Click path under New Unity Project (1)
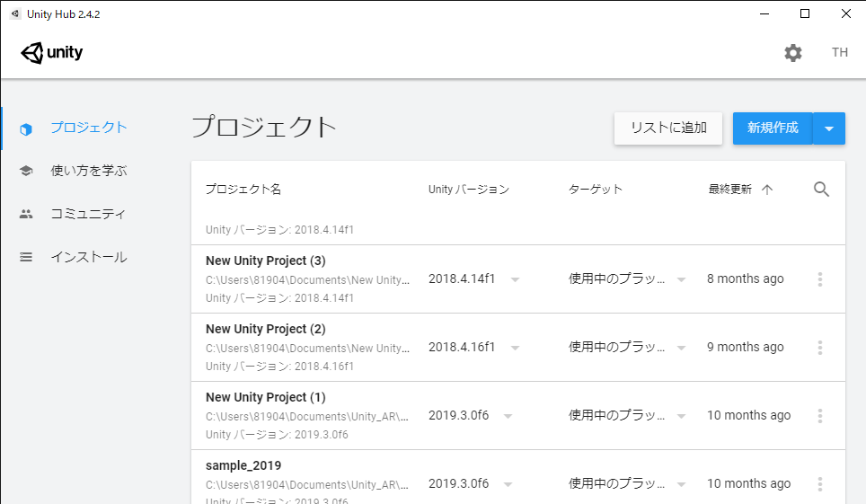The width and height of the screenshot is (866, 504). 307,417
